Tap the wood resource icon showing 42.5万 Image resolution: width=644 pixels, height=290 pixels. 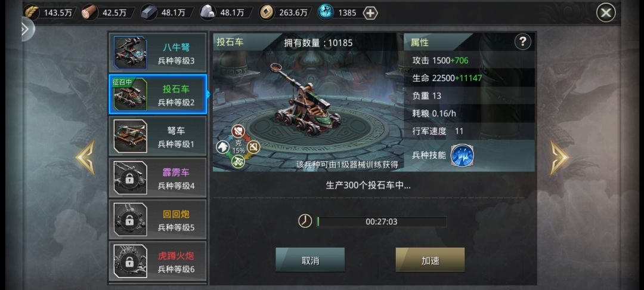click(x=89, y=13)
